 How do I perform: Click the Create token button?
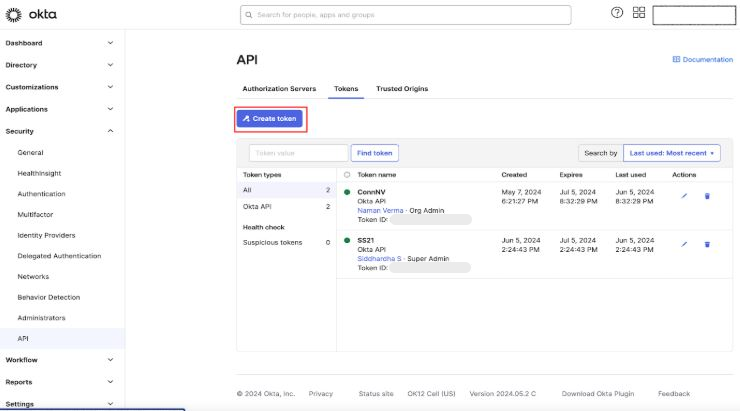pos(269,119)
